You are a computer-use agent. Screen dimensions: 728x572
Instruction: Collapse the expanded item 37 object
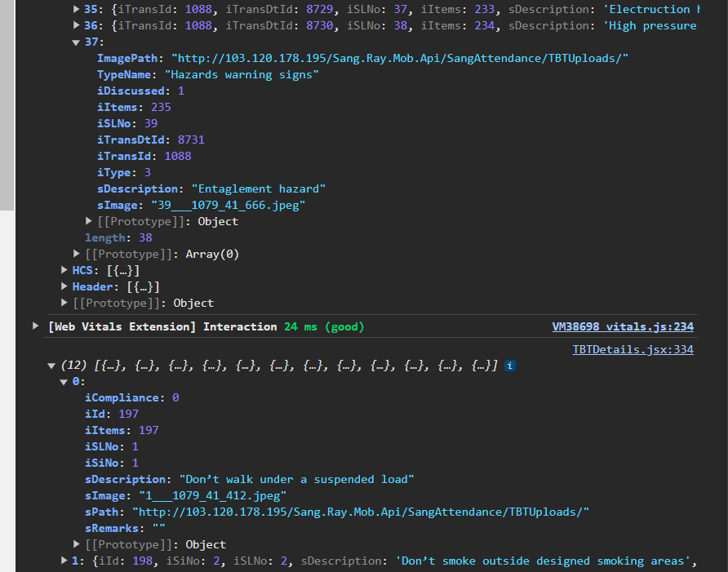77,42
